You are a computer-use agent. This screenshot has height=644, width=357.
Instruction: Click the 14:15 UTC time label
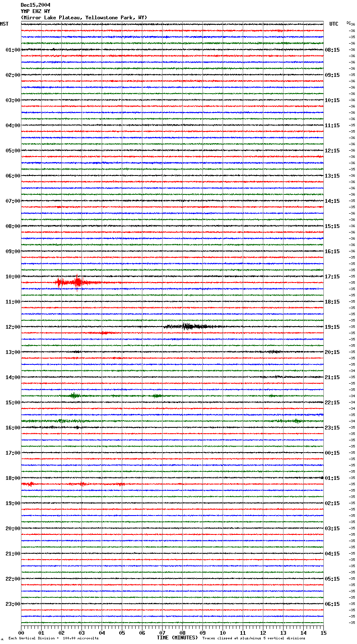[332, 201]
